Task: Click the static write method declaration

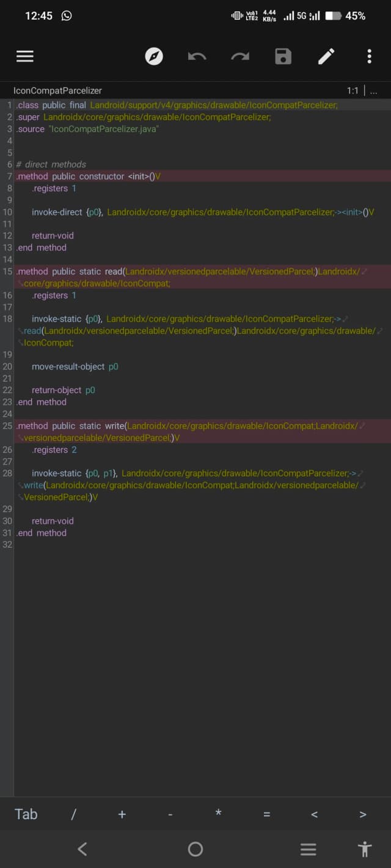Action: click(x=192, y=432)
